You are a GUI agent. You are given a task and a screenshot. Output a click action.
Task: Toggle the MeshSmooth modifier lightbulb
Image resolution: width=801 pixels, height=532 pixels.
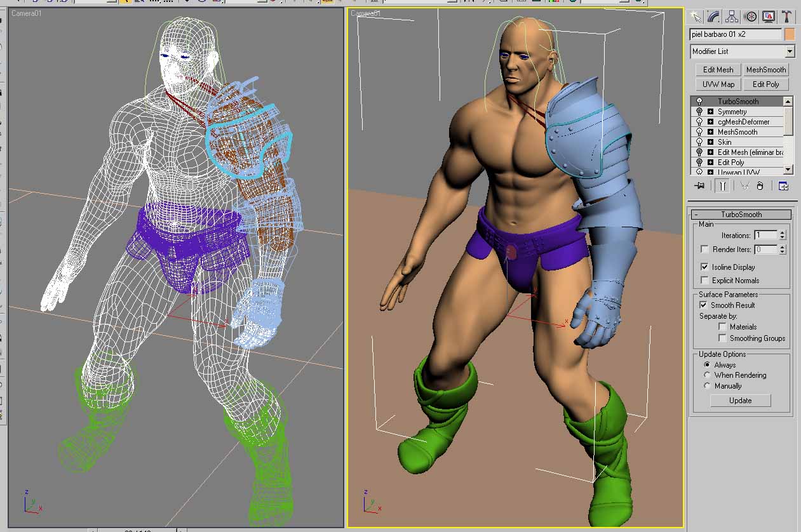tap(699, 132)
